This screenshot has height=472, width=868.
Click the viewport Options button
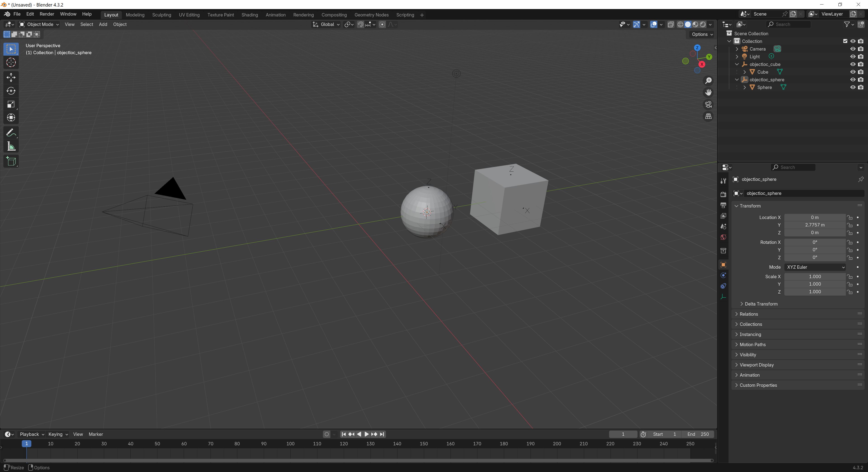[x=702, y=34]
